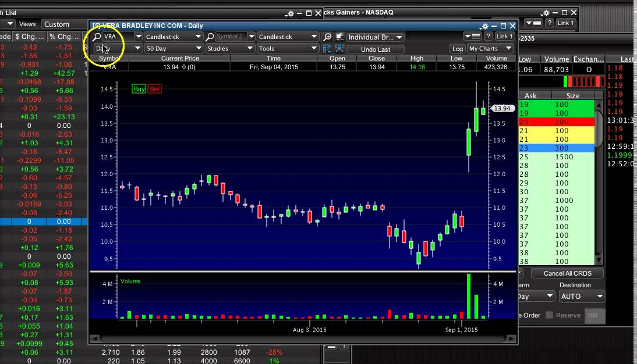637x364 pixels.
Task: Click the Size column header
Action: 573,96
